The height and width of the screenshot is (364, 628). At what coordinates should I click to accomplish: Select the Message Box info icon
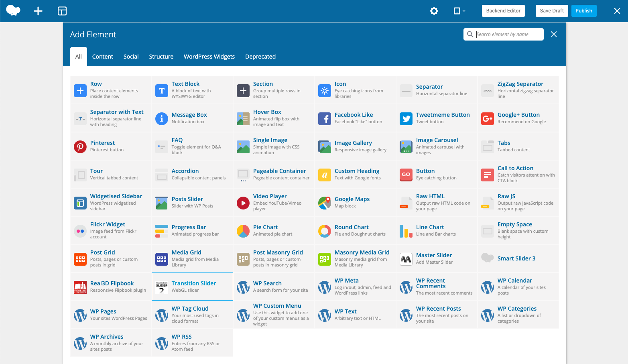[x=162, y=119]
